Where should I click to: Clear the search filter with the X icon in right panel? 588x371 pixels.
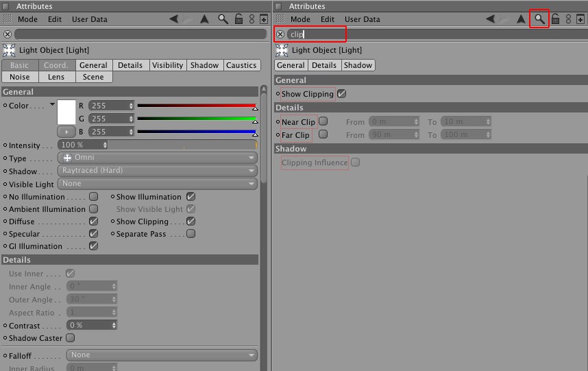[280, 34]
